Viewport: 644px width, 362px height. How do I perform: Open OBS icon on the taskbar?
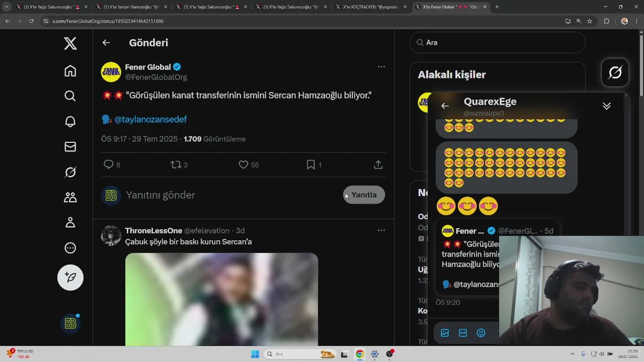[x=389, y=354]
